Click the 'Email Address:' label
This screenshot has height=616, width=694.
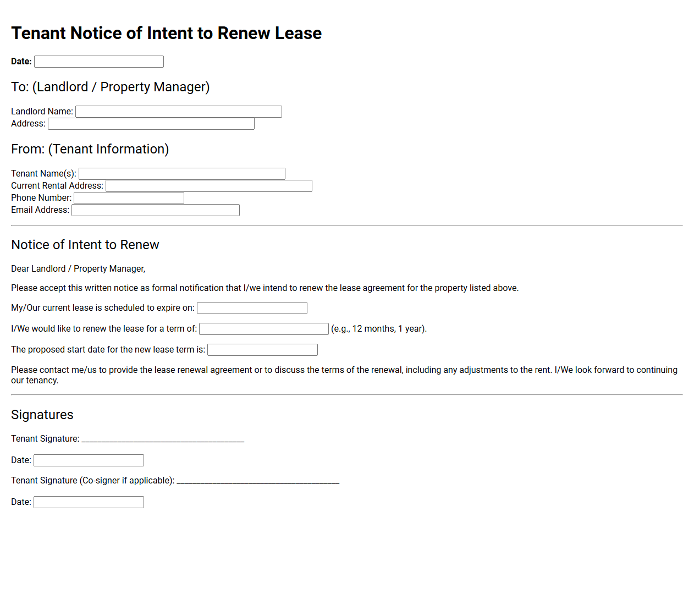point(40,210)
